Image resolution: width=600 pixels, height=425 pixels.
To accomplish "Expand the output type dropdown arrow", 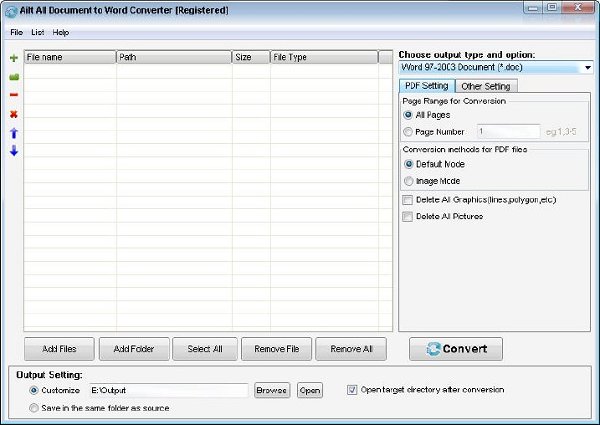I will [588, 68].
